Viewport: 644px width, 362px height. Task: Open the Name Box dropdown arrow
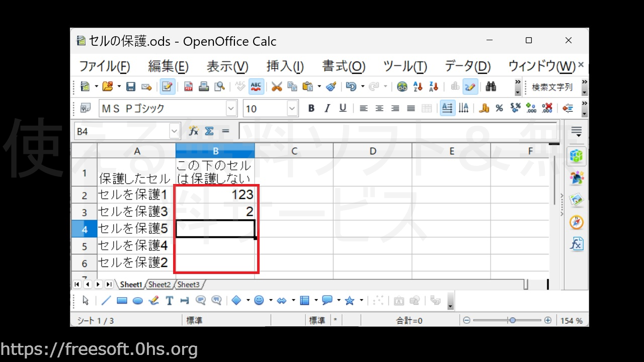[x=175, y=132]
